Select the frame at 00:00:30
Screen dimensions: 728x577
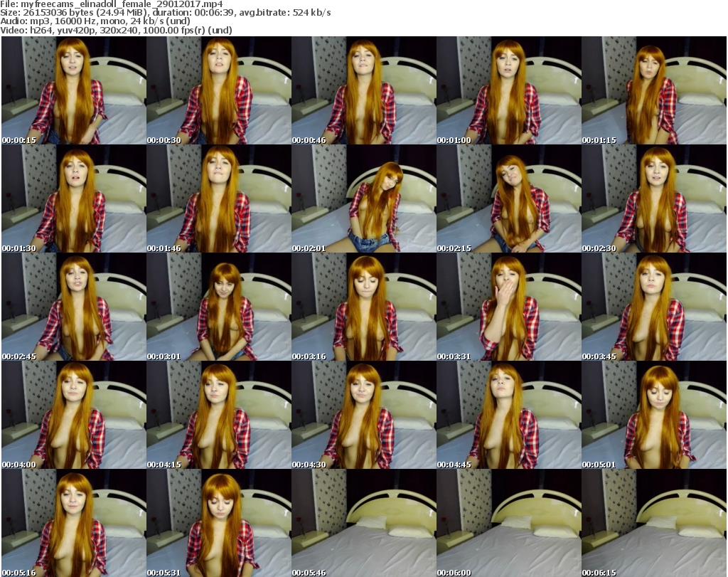pos(218,90)
